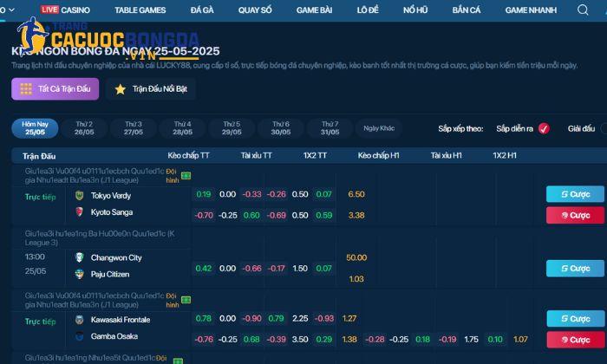Click the Changwon City team crest
The image size is (607, 364).
[80, 257]
